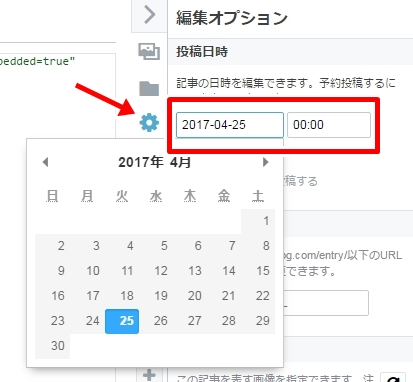The image size is (413, 382).
Task: Select April 12 in the calendar
Action: click(156, 271)
